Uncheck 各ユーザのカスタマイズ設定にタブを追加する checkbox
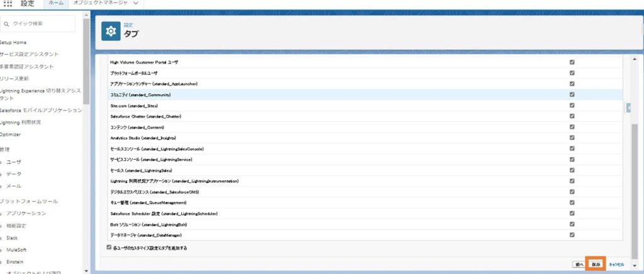Viewport: 644px width, 274px height. coord(109,248)
